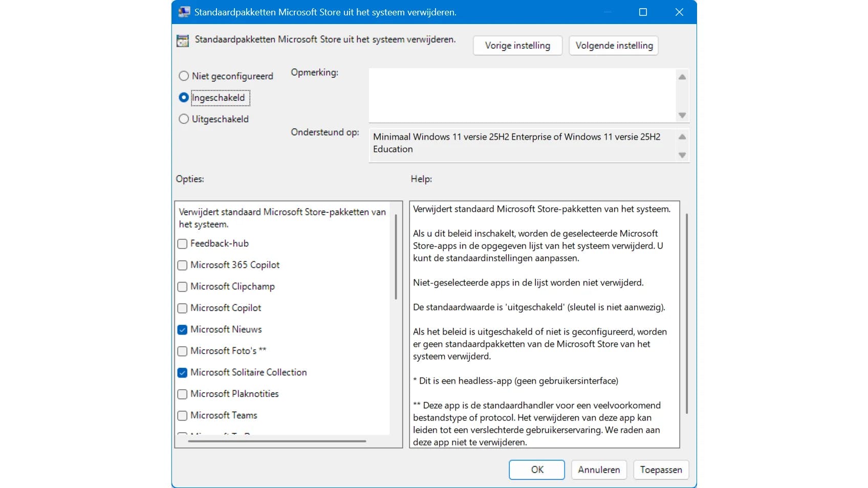Check the Microsoft Teams checkbox
The width and height of the screenshot is (868, 488).
pos(182,416)
